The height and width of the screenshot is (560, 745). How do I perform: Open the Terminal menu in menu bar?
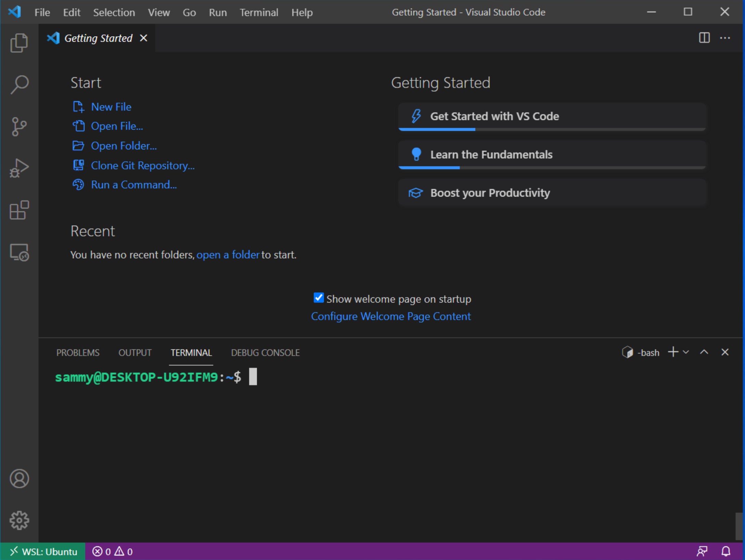[259, 12]
